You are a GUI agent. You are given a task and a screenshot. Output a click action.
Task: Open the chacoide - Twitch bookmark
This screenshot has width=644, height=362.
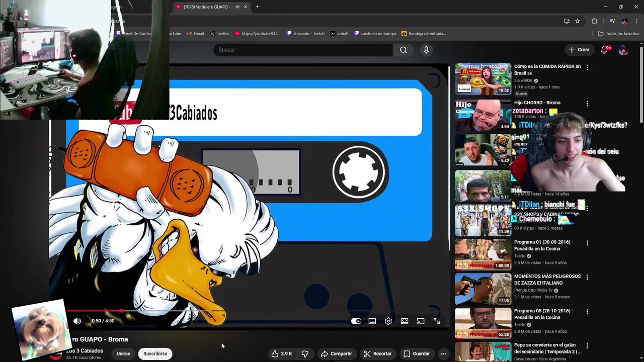[305, 33]
